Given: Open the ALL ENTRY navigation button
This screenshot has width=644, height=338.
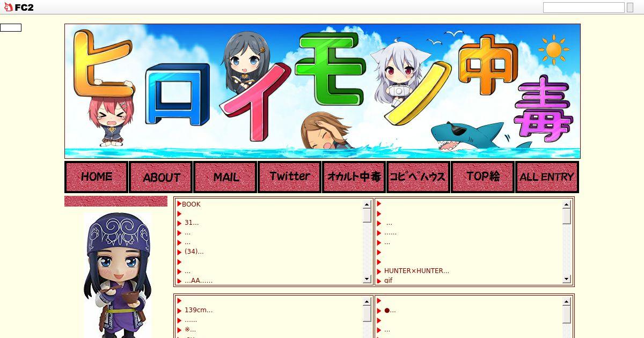Looking at the screenshot, I should coord(547,177).
